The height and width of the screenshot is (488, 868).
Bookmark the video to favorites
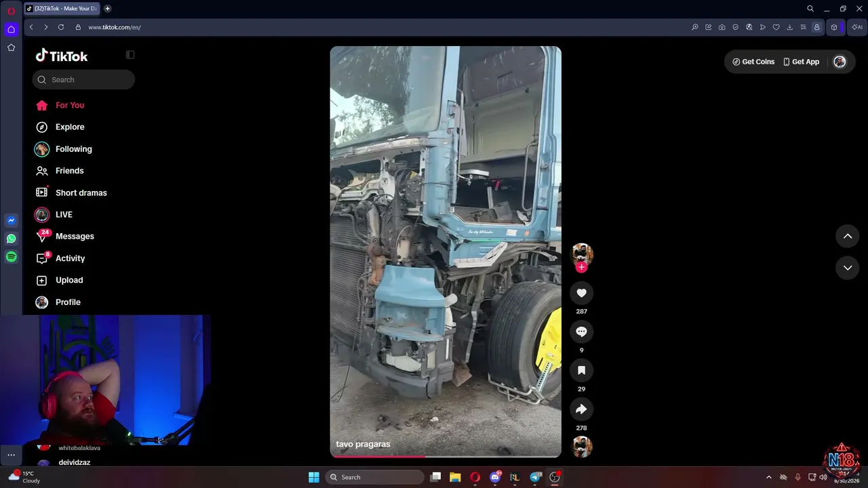581,370
